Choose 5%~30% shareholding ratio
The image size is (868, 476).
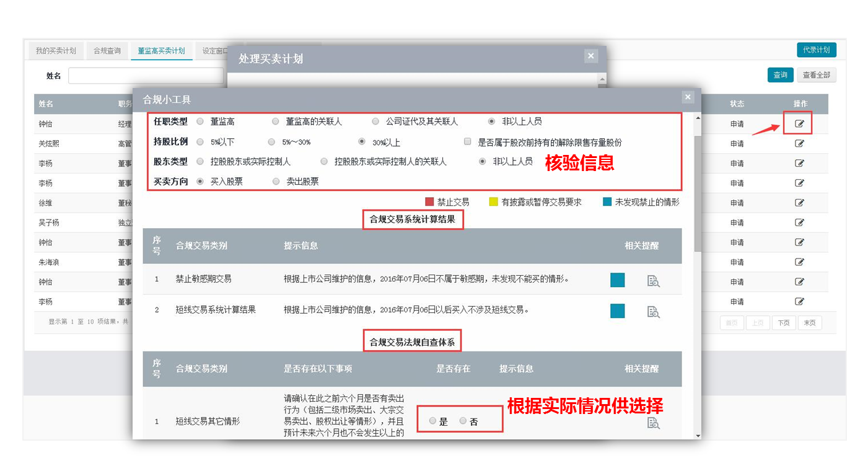(271, 142)
